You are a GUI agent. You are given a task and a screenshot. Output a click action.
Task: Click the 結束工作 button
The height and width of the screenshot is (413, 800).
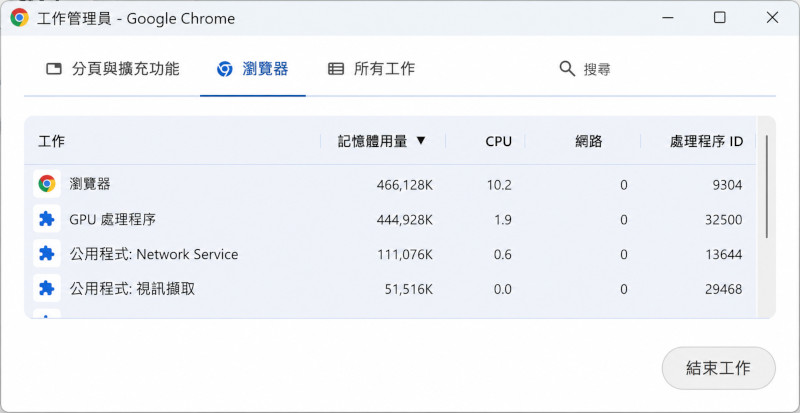click(718, 368)
